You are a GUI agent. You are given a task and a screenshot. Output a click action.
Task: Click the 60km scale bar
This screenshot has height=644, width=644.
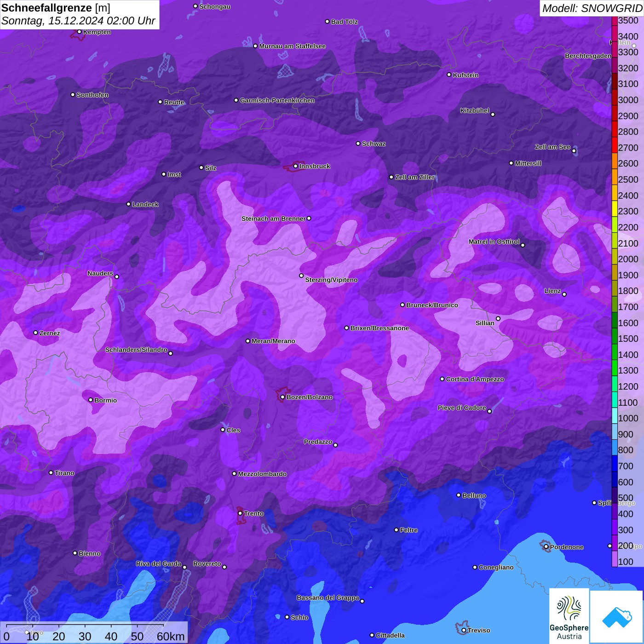coord(94,633)
